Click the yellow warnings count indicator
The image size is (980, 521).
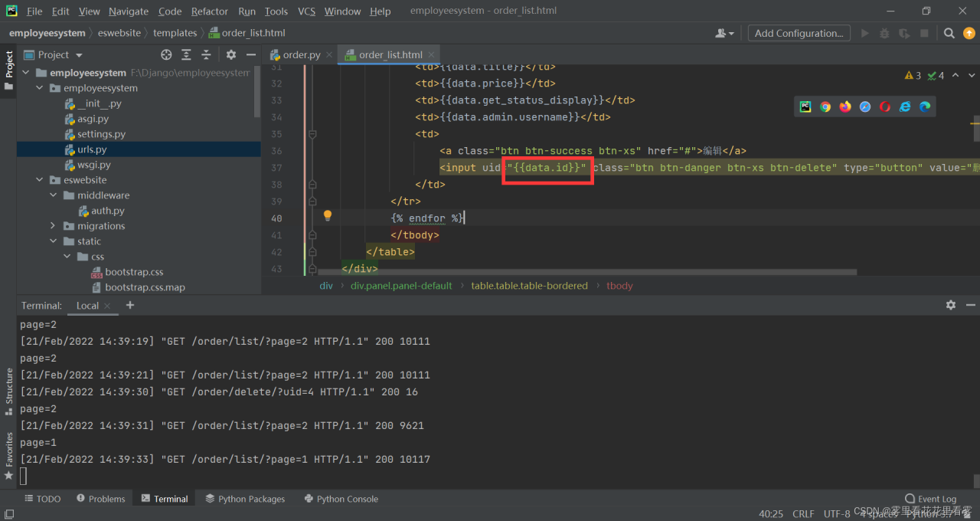pos(913,75)
